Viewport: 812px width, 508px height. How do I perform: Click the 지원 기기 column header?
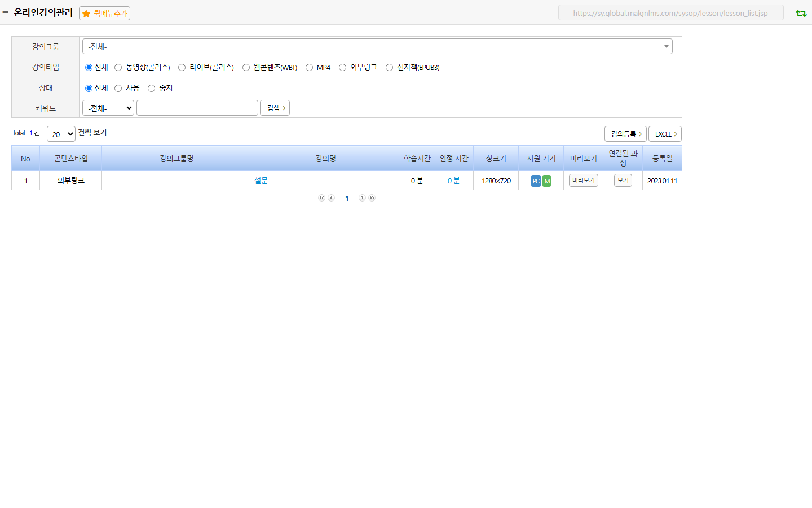[x=541, y=158]
